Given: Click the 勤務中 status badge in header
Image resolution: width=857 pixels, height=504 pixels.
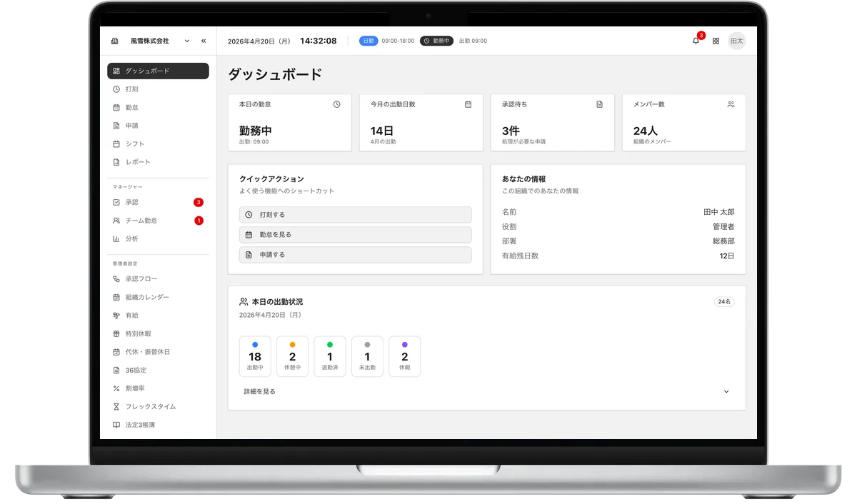Looking at the screenshot, I should click(x=436, y=41).
